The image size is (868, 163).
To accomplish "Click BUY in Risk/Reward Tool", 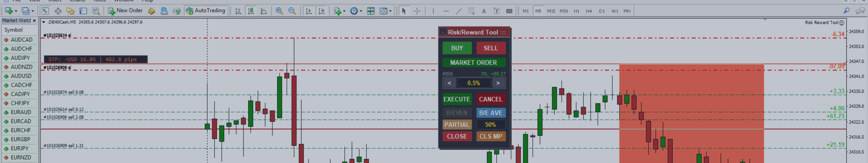I will tap(457, 48).
